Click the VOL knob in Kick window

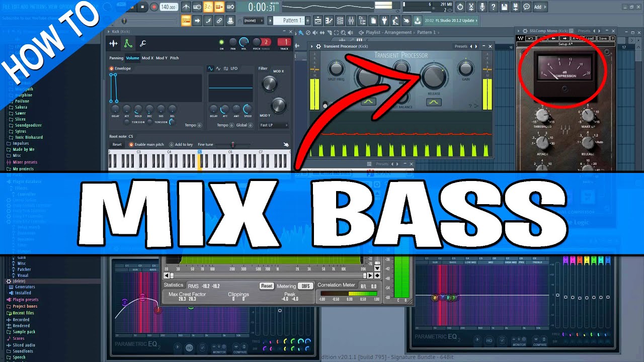pos(244,42)
